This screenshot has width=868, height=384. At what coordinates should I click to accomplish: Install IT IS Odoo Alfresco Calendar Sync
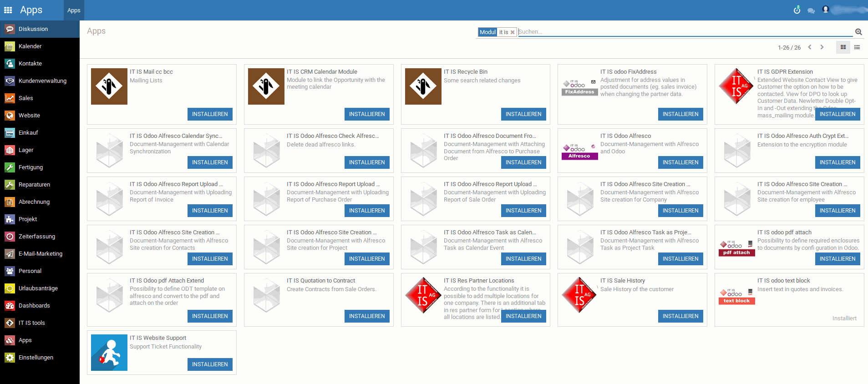[x=210, y=162]
